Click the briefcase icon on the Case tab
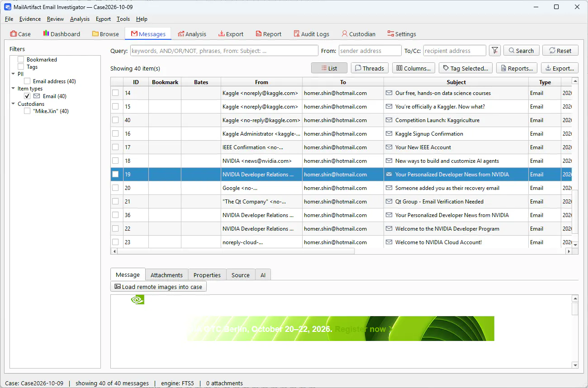 (x=14, y=34)
